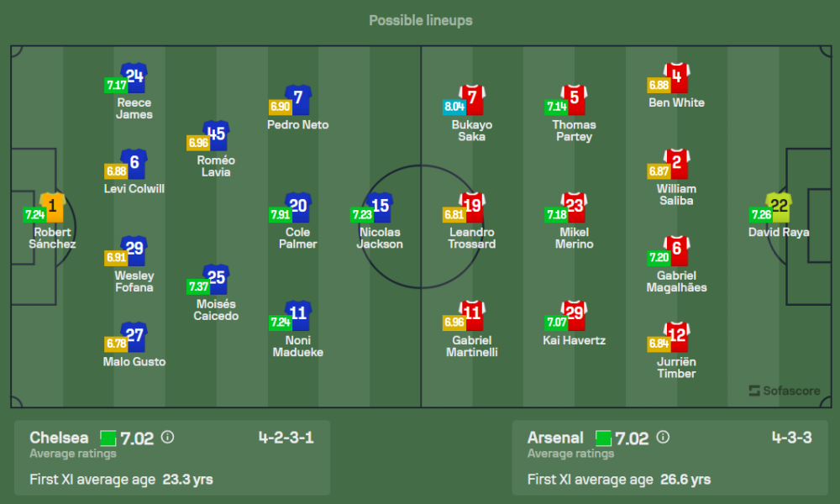Select Reece James's player name label

[x=134, y=108]
